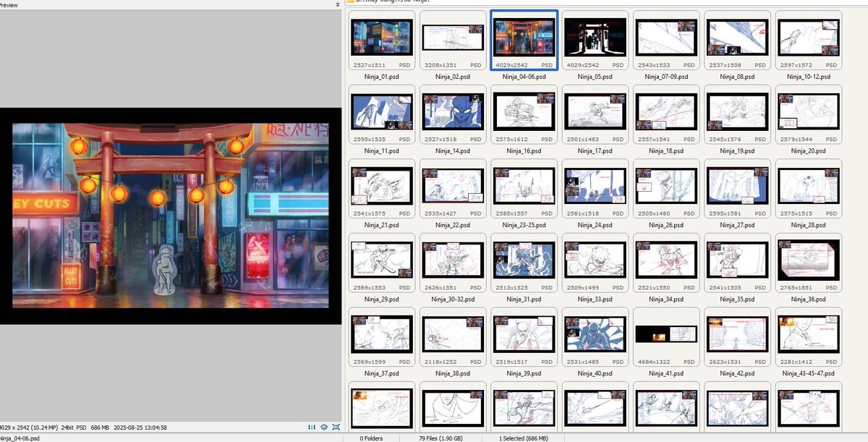Screen dimensions: 868x442
Task: Select the Ninja_07-09.psd thumbnail
Action: pyautogui.click(x=665, y=40)
